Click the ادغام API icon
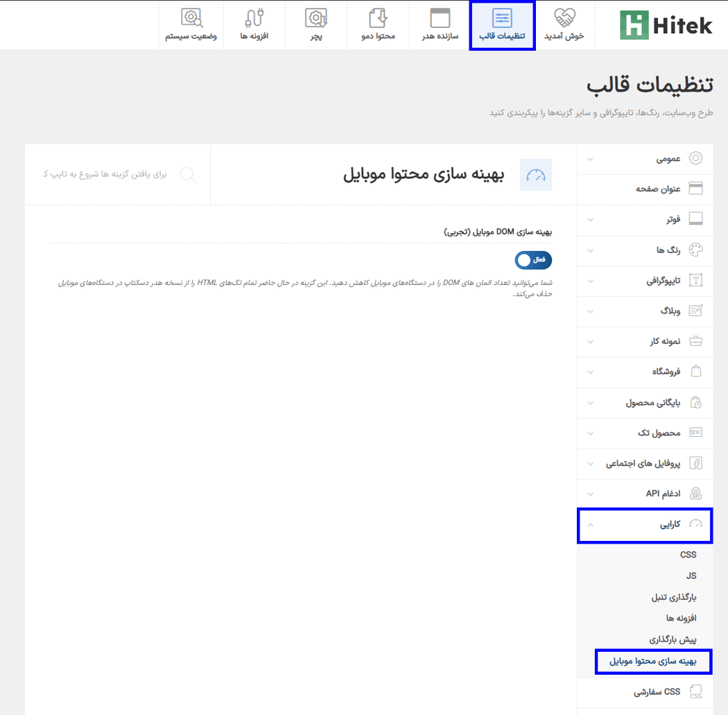728x715 pixels. coord(695,493)
